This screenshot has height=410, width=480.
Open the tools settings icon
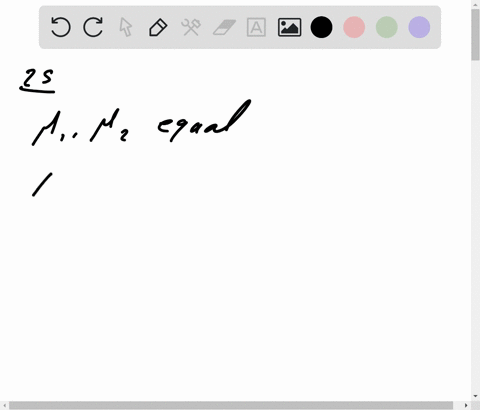(191, 27)
